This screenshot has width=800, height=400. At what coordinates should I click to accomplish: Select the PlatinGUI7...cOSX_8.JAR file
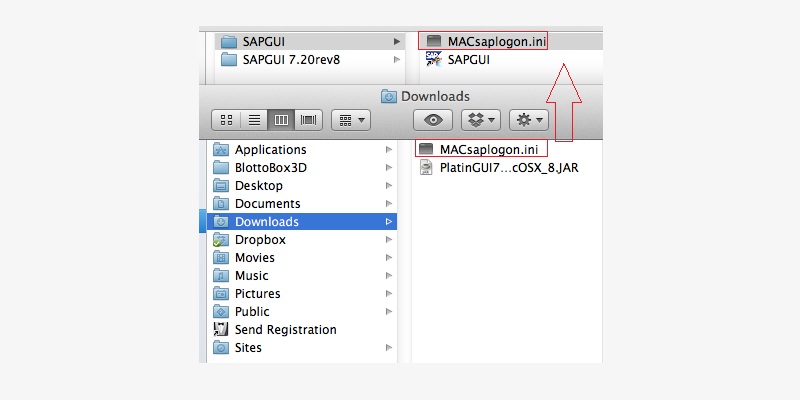509,167
